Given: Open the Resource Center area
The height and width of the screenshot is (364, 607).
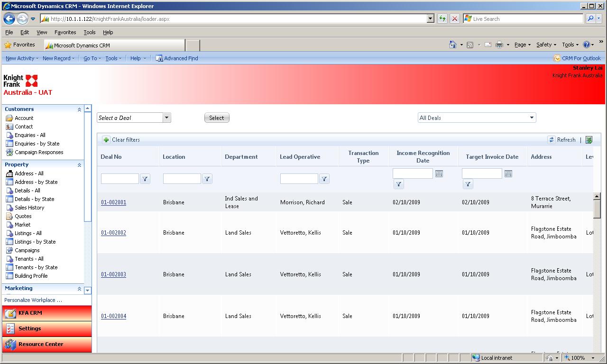Looking at the screenshot, I should (47, 344).
